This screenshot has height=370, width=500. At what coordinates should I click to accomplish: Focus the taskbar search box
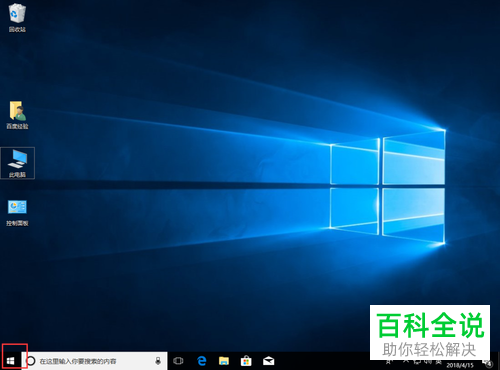point(94,361)
